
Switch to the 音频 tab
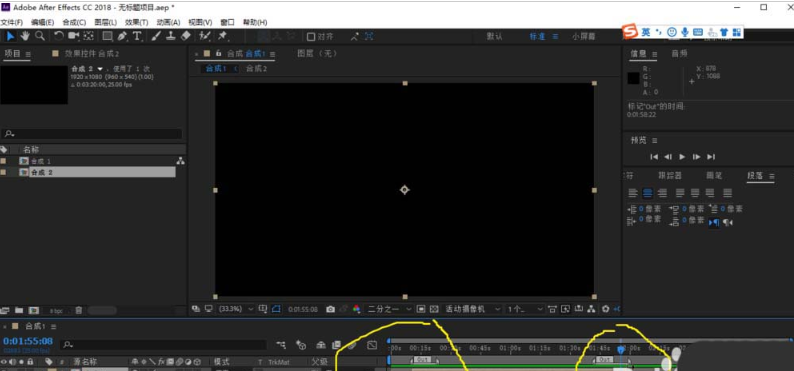click(x=680, y=54)
